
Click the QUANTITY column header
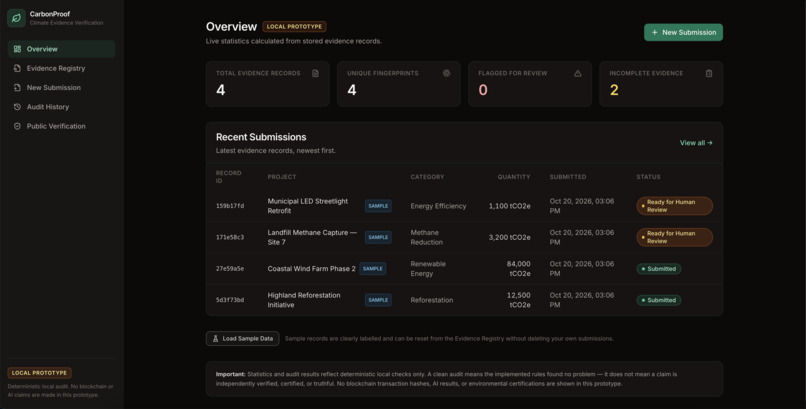[514, 177]
